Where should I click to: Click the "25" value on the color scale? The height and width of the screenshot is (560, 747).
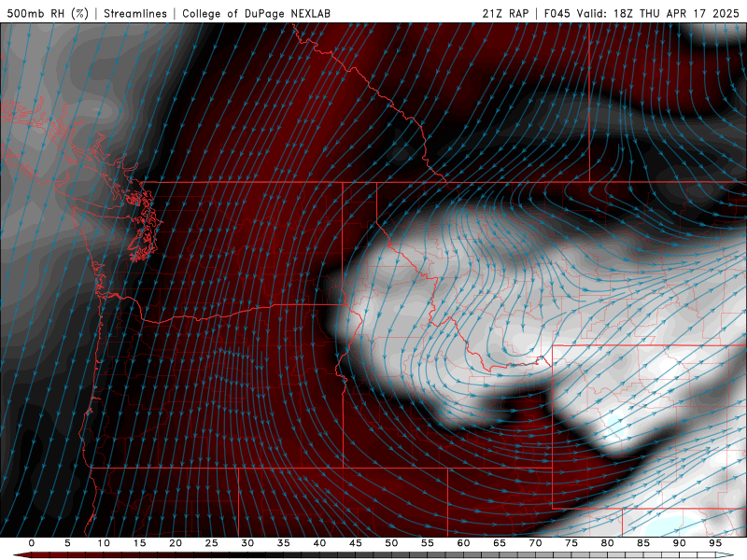pyautogui.click(x=212, y=543)
